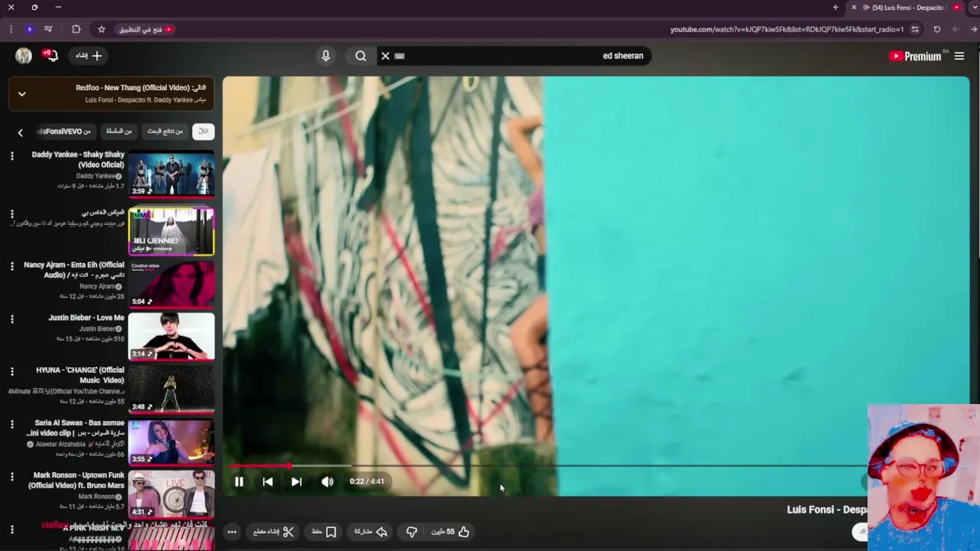Open Mark Ronson - Uptown Funk title
Image resolution: width=980 pixels, height=551 pixels.
coord(77,481)
